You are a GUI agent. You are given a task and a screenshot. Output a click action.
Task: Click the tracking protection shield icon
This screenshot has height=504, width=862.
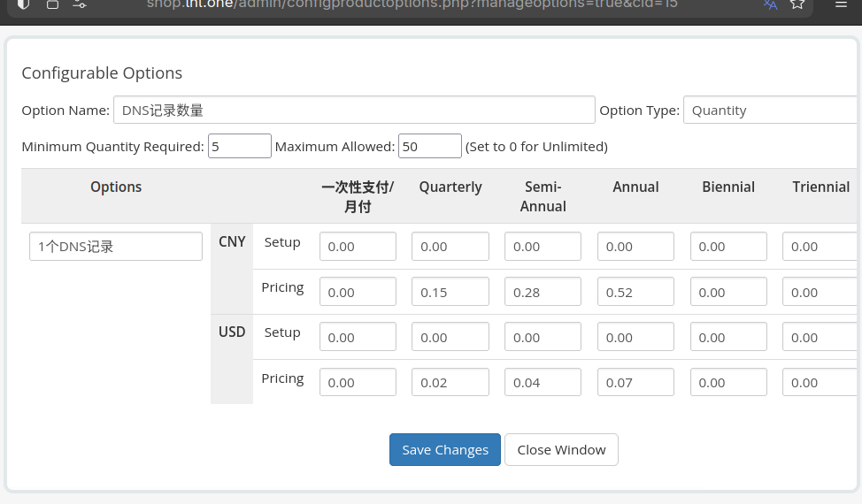23,4
